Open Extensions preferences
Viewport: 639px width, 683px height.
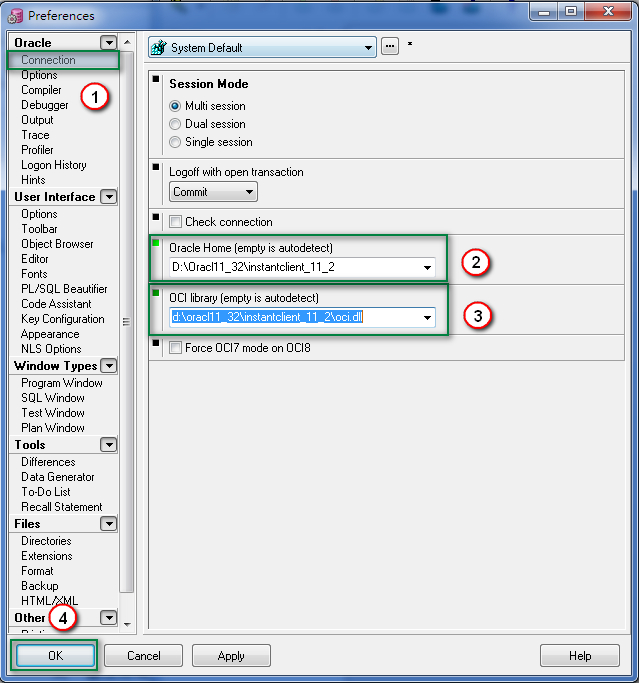pyautogui.click(x=47, y=556)
